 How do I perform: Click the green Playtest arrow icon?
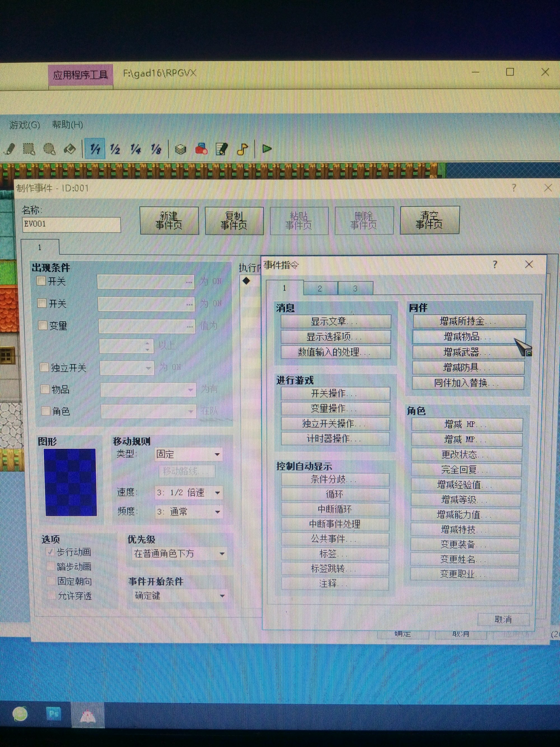tap(267, 149)
